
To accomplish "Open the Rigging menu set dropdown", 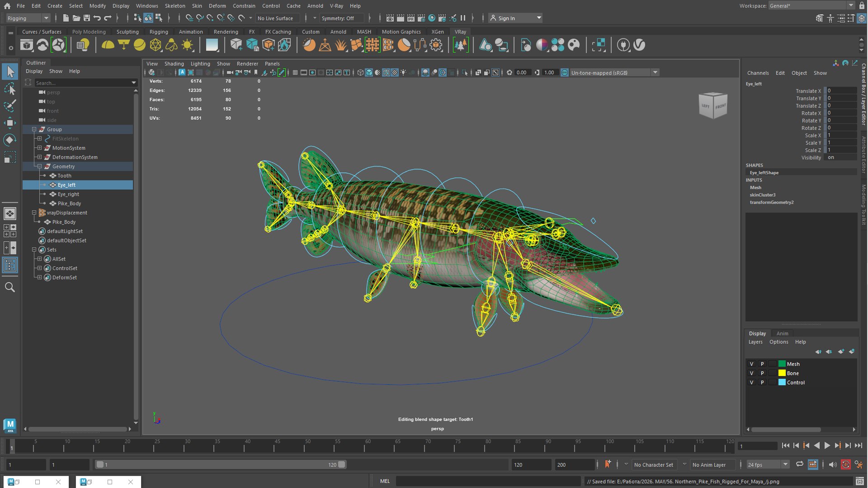I will 28,18.
